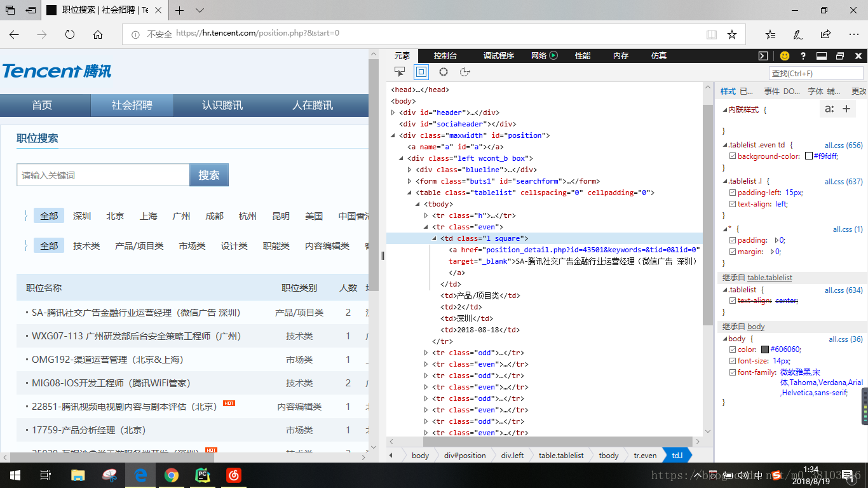Go back to previous page
Viewport: 868px width, 488px height.
click(x=14, y=34)
